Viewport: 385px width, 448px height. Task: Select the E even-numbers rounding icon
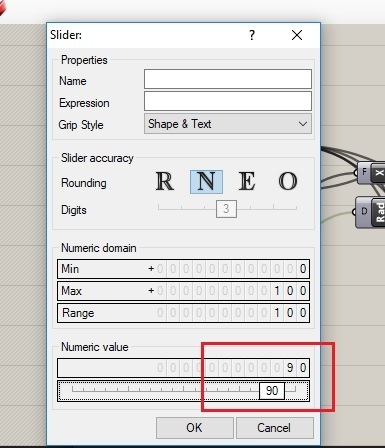[x=247, y=182]
